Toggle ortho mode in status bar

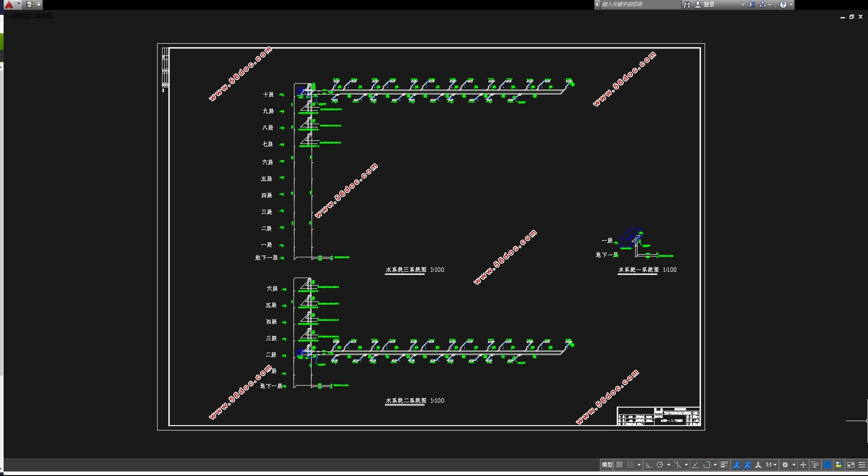649,465
